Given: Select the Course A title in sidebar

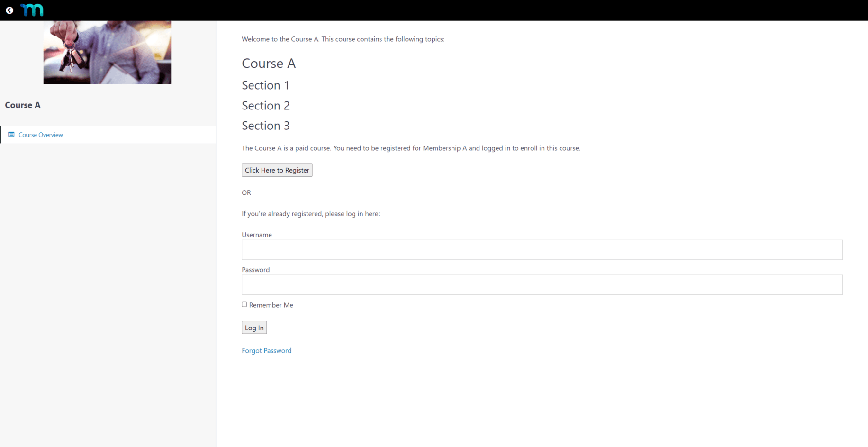Looking at the screenshot, I should (23, 105).
